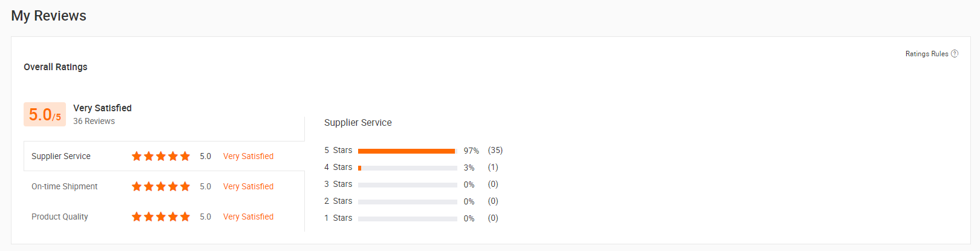Click the 4 Stars review count (1)
This screenshot has height=251, width=980.
[x=493, y=167]
